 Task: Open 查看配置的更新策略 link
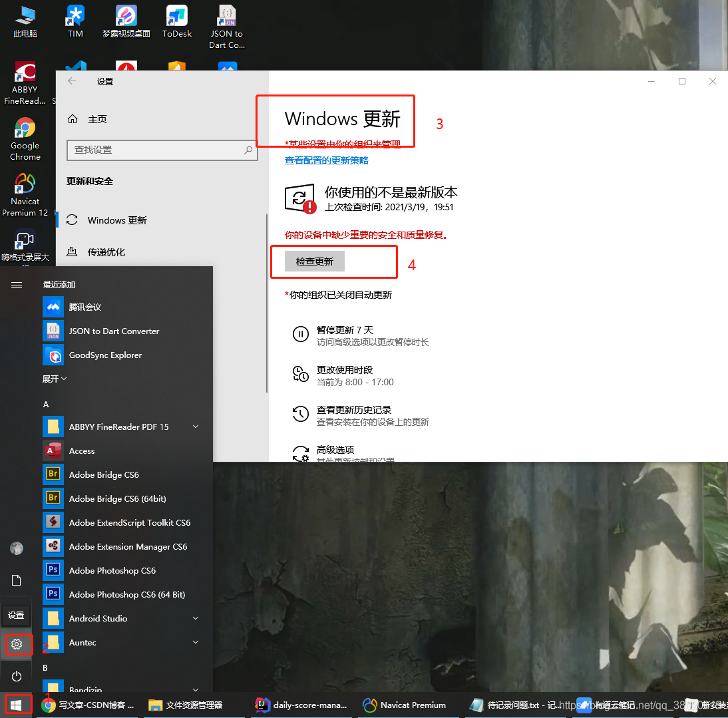[326, 160]
